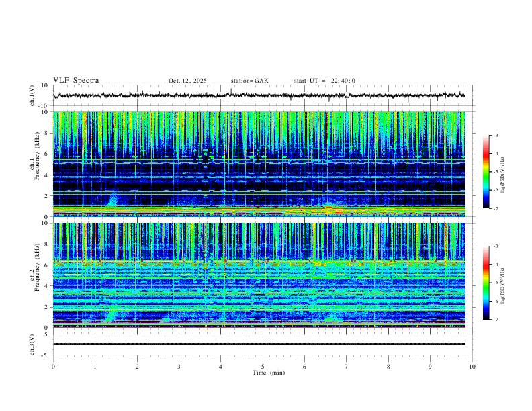The width and height of the screenshot is (532, 411).
Task: Click the "9" tick on the time axis
Action: pos(430,367)
